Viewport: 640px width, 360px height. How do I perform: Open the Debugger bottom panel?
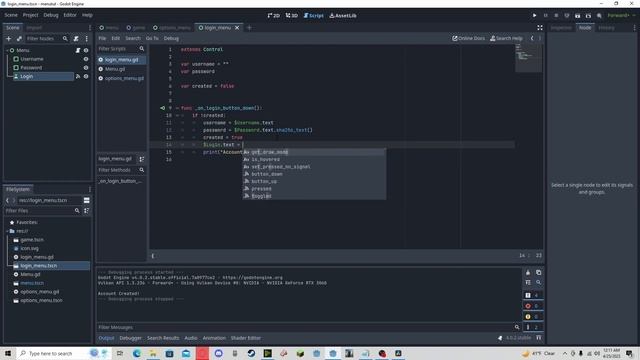coord(130,338)
